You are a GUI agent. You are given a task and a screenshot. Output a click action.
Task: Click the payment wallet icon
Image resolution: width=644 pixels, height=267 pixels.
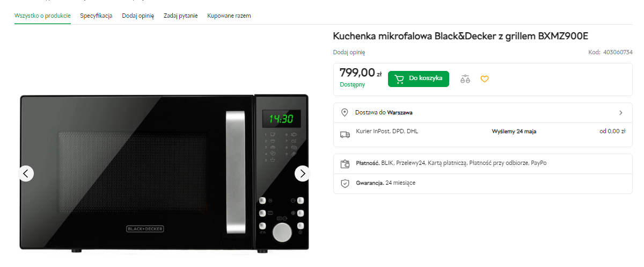pos(345,164)
